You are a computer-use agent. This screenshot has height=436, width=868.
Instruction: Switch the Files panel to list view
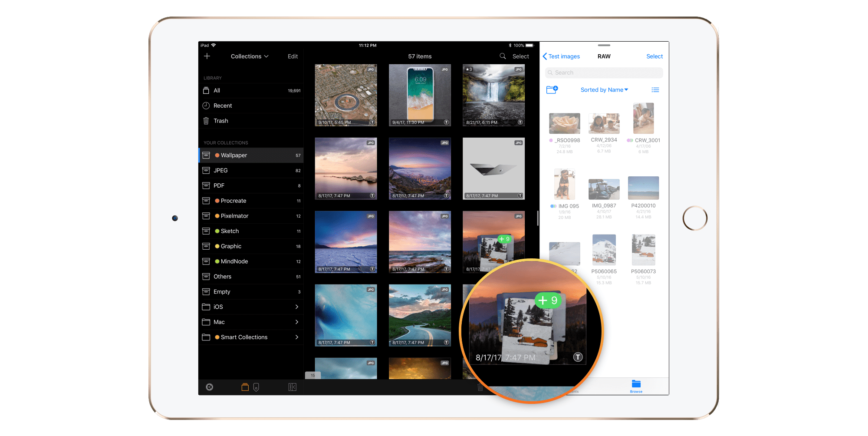coord(655,89)
